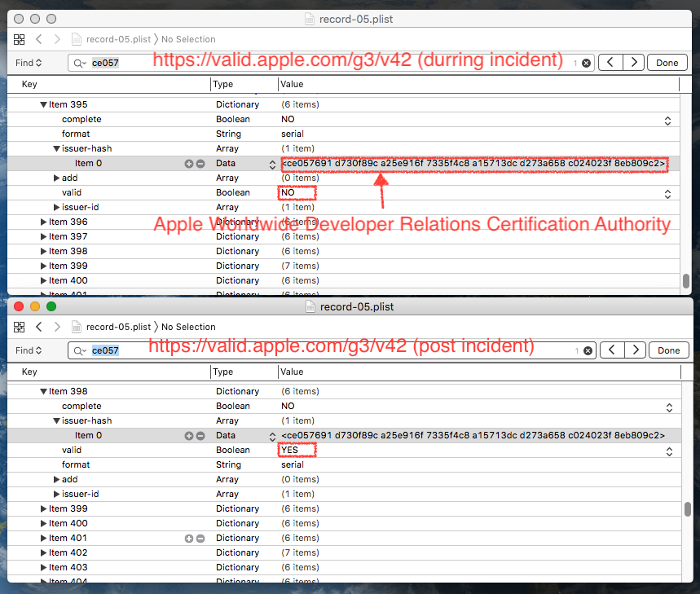Go forward in bottom window navigation
This screenshot has width=700, height=594.
click(x=57, y=327)
